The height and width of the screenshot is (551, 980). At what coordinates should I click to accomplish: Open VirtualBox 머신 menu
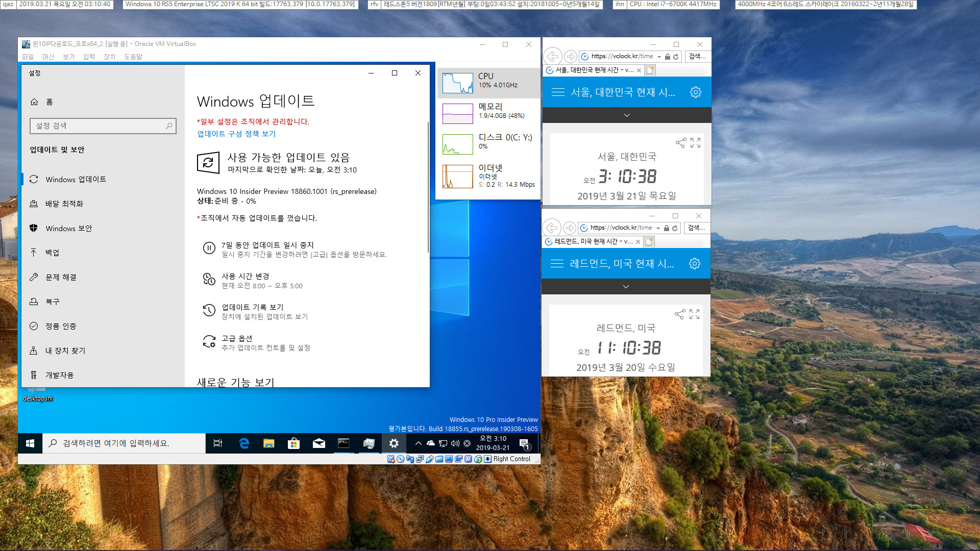(x=48, y=57)
